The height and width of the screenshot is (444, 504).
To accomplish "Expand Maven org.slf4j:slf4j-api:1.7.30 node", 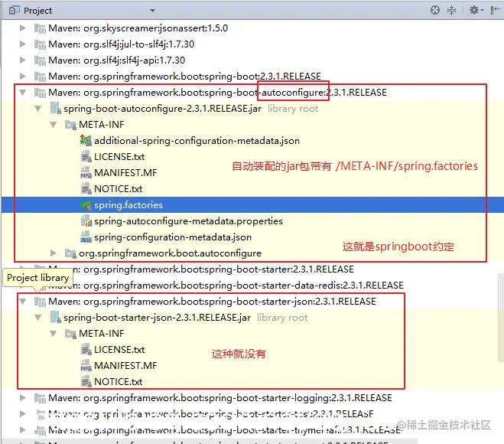I will (x=22, y=60).
